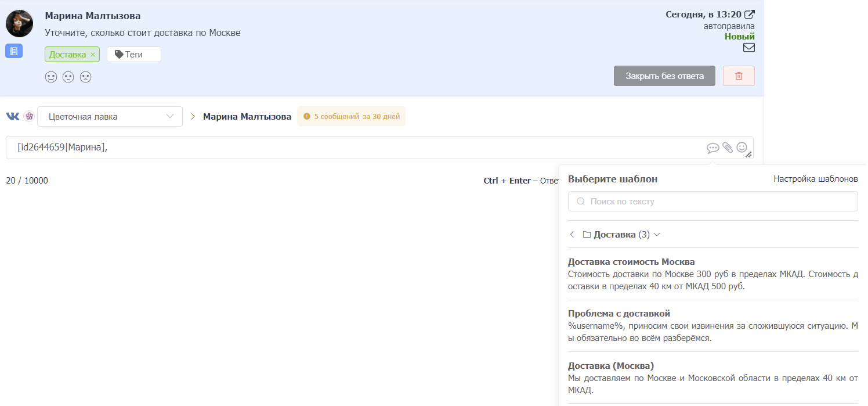
Task: Delete message with red trash icon
Action: tap(739, 76)
